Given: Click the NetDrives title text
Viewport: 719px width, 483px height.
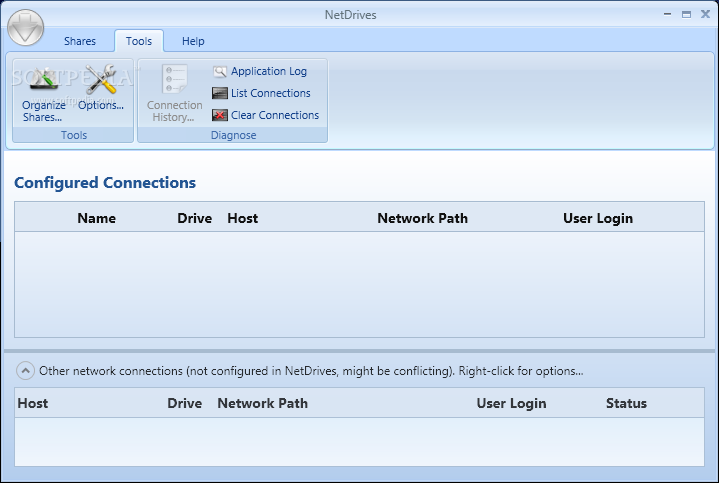Looking at the screenshot, I should (x=350, y=15).
